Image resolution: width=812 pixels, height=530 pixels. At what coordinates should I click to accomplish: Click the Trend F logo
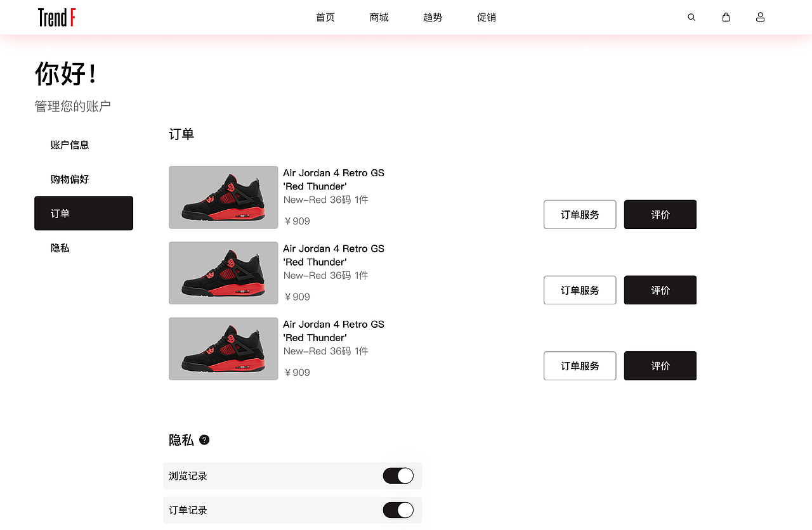pos(56,18)
